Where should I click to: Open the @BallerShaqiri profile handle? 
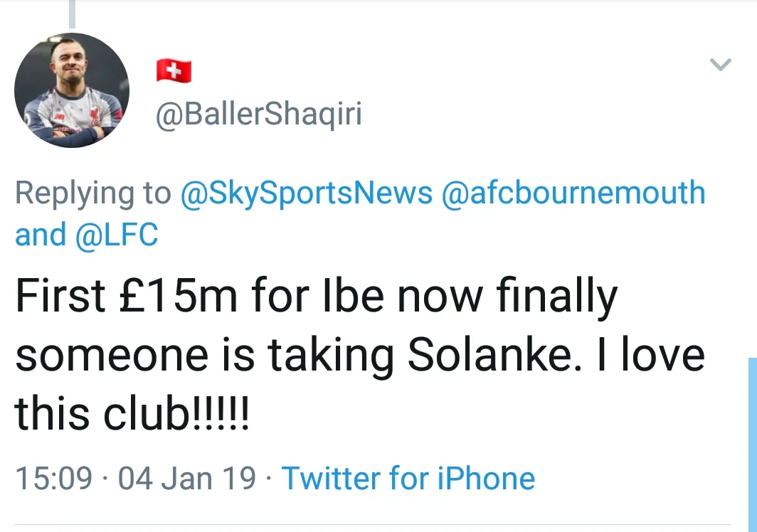click(259, 115)
